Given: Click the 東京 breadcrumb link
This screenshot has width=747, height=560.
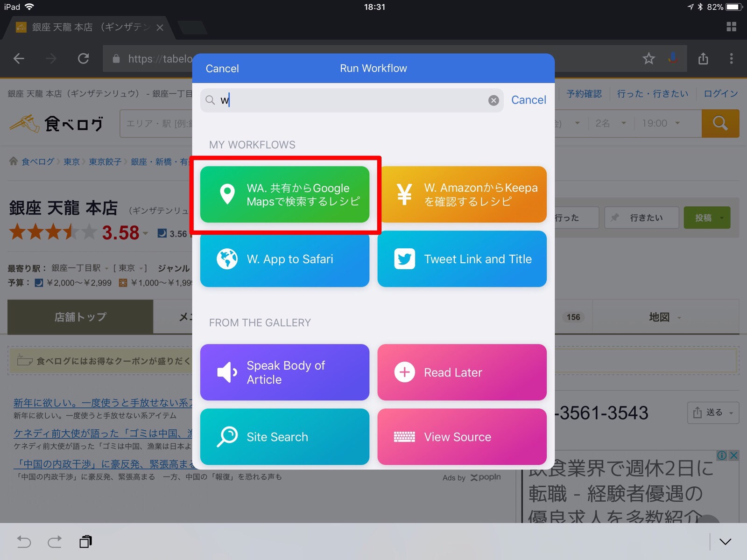Looking at the screenshot, I should click(x=71, y=161).
